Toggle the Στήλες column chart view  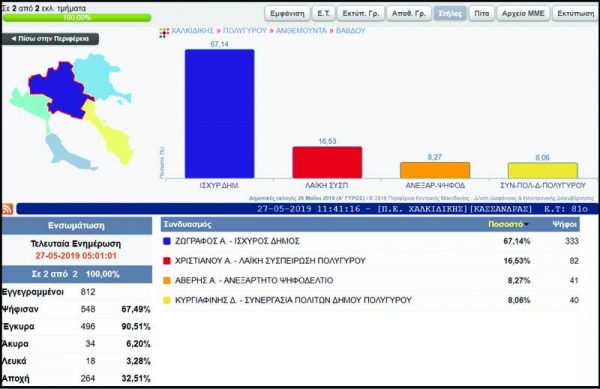450,13
